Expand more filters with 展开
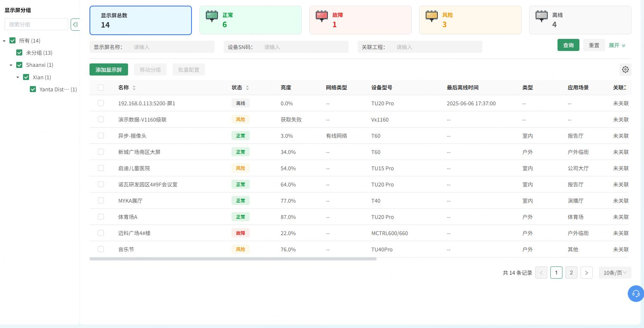Viewport: 644px width, 328px height. coord(617,45)
